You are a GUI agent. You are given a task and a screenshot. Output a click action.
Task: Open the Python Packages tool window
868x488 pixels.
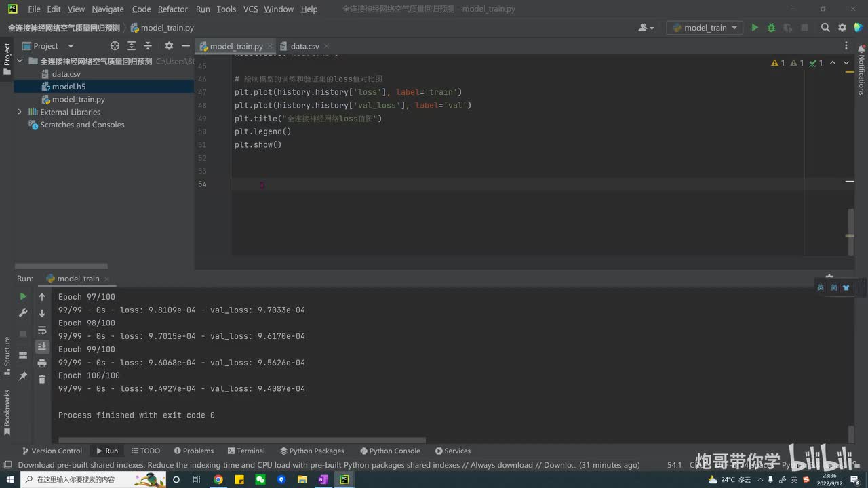tap(311, 451)
